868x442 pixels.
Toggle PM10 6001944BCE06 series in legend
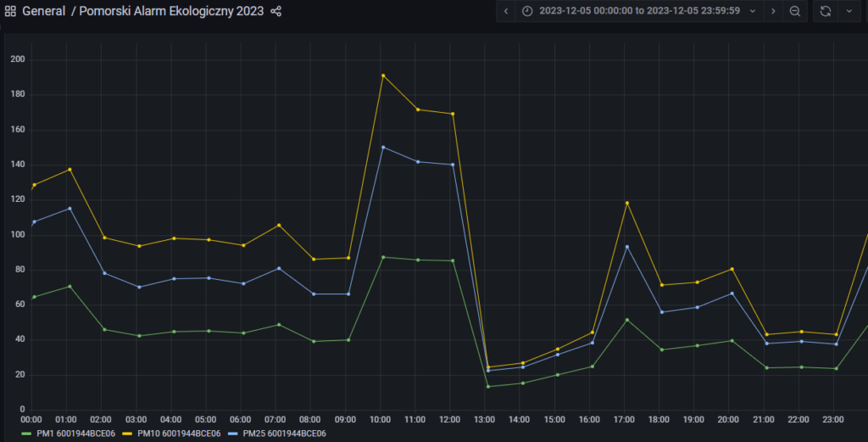[178, 434]
